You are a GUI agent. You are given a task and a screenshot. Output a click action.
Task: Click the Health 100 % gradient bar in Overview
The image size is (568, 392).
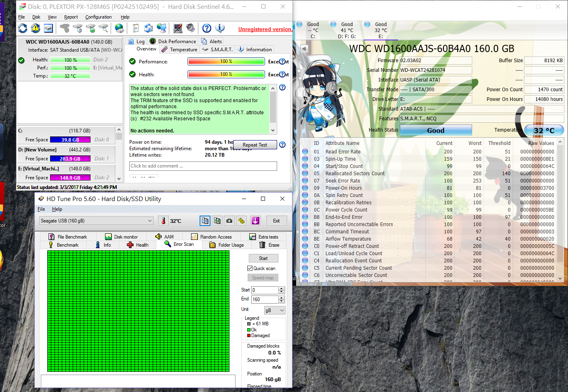[x=226, y=74]
